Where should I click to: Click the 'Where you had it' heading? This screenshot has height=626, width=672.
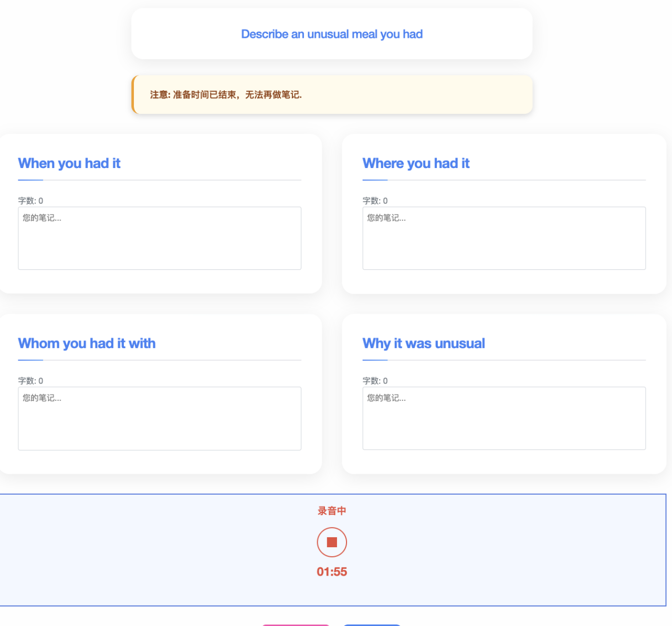click(416, 163)
